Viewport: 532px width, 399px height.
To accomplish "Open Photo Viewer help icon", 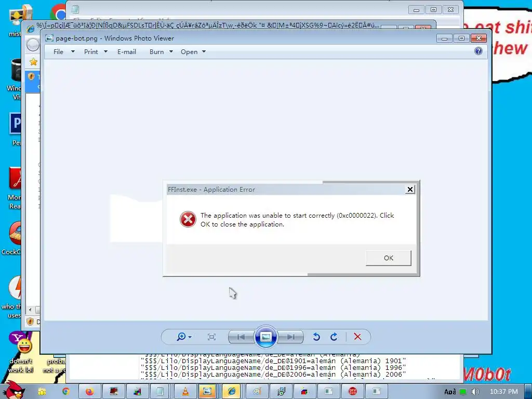I will click(x=478, y=51).
